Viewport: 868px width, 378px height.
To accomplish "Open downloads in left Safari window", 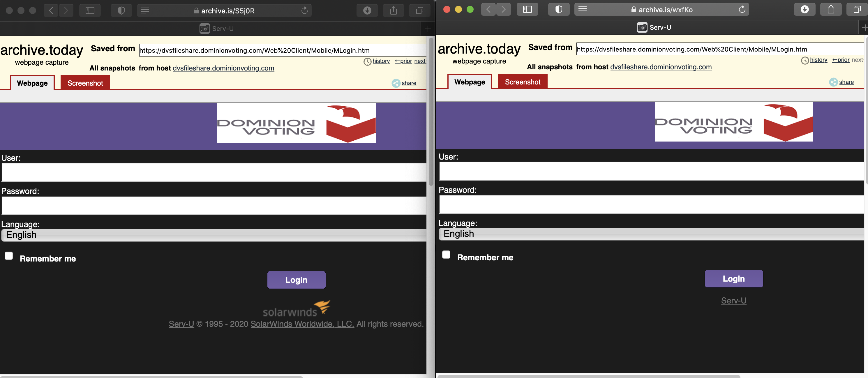I will click(367, 10).
